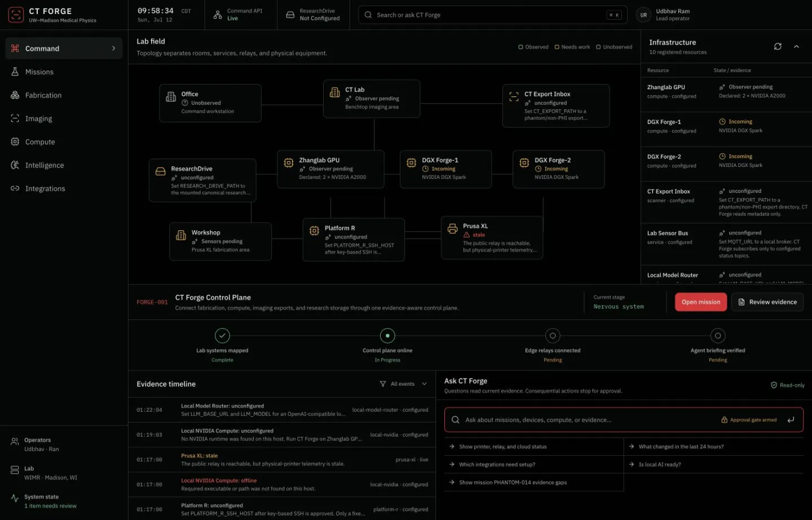Toggle the Unobserved legend filter
The width and height of the screenshot is (812, 520).
[614, 47]
